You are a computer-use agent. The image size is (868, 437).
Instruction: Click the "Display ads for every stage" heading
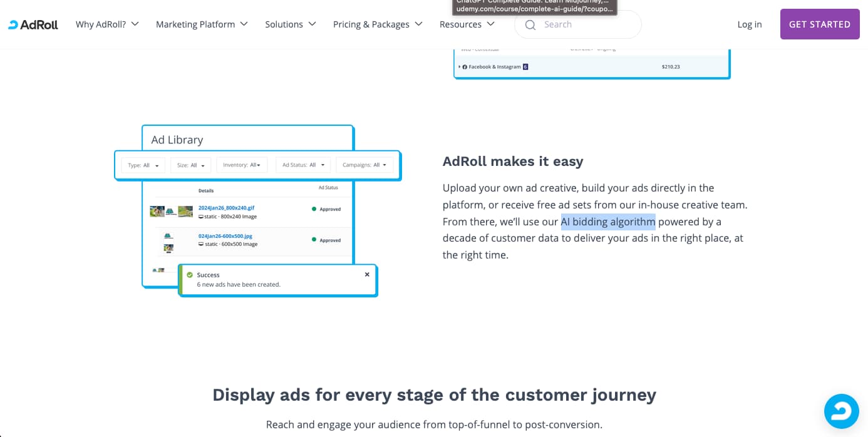click(434, 395)
